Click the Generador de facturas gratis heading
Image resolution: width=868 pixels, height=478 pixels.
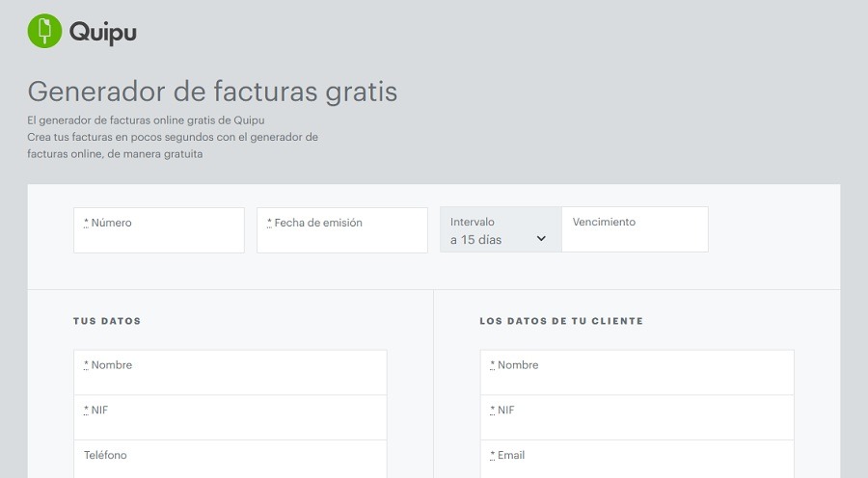coord(212,92)
